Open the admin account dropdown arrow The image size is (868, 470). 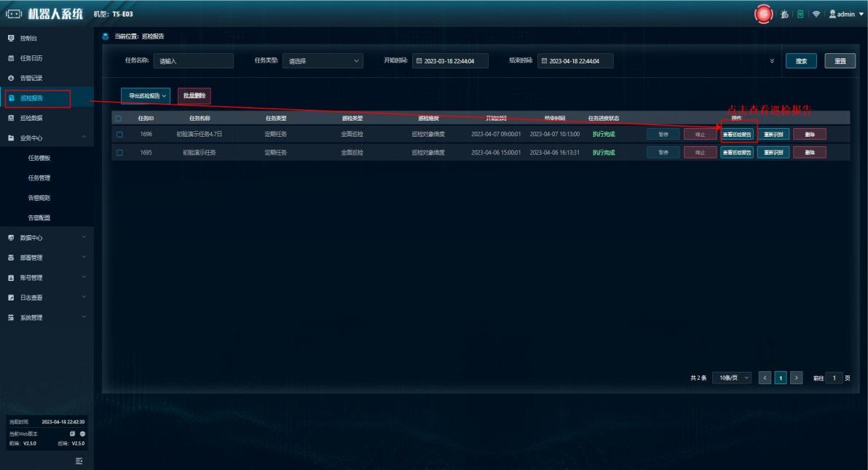coord(861,15)
